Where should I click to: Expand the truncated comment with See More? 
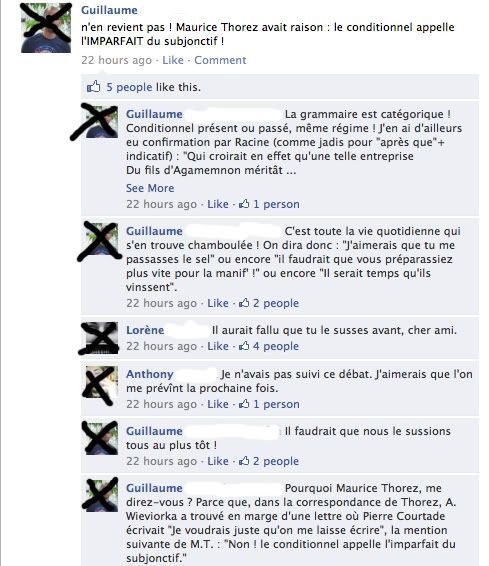coord(150,188)
